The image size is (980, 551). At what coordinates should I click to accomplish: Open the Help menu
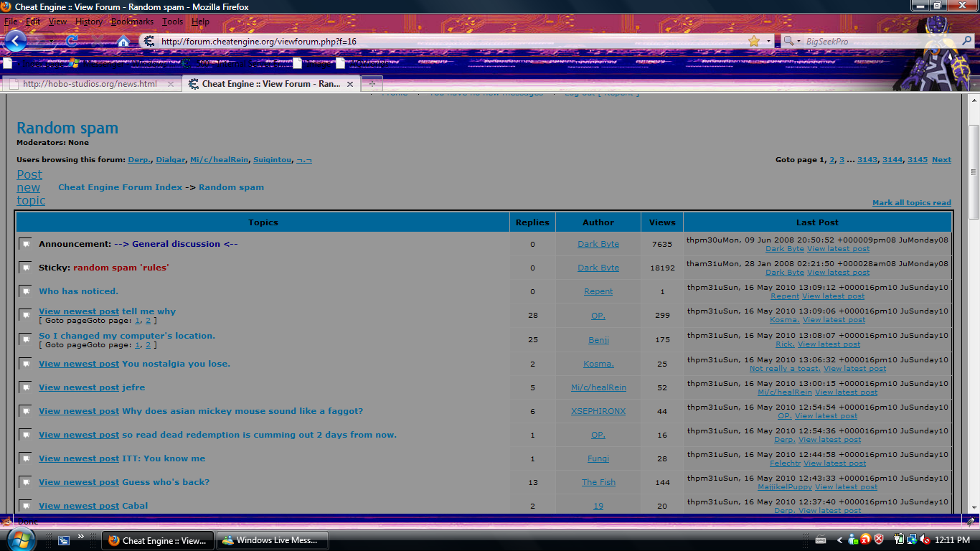[x=200, y=22]
